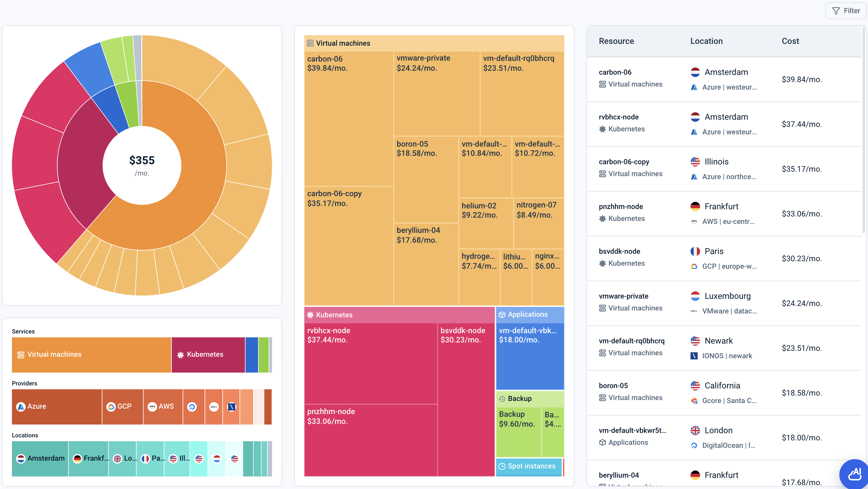Click the vm-default-rq0bhcrq treemap tile
Image resolution: width=868 pixels, height=489 pixels.
click(522, 93)
